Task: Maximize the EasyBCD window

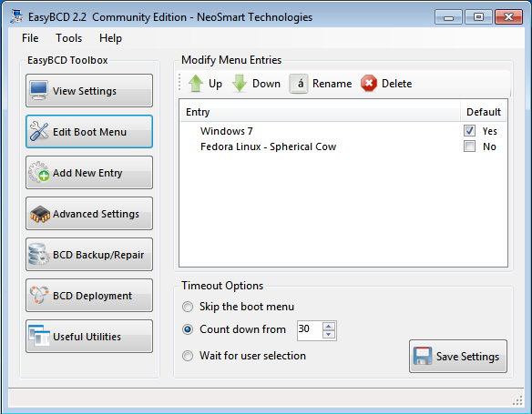Action: point(478,17)
